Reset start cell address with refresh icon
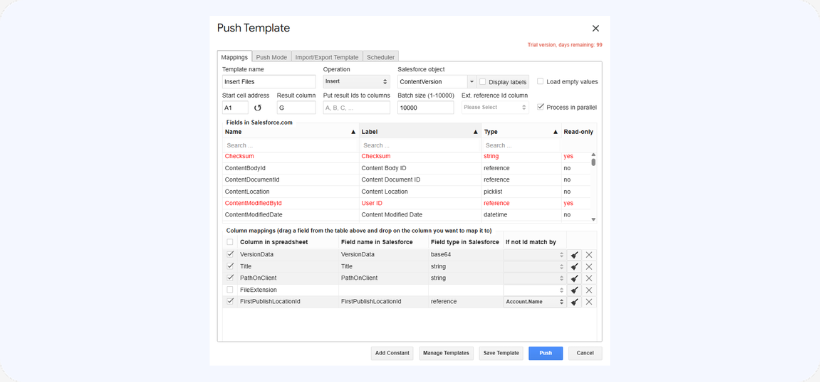 [x=257, y=108]
